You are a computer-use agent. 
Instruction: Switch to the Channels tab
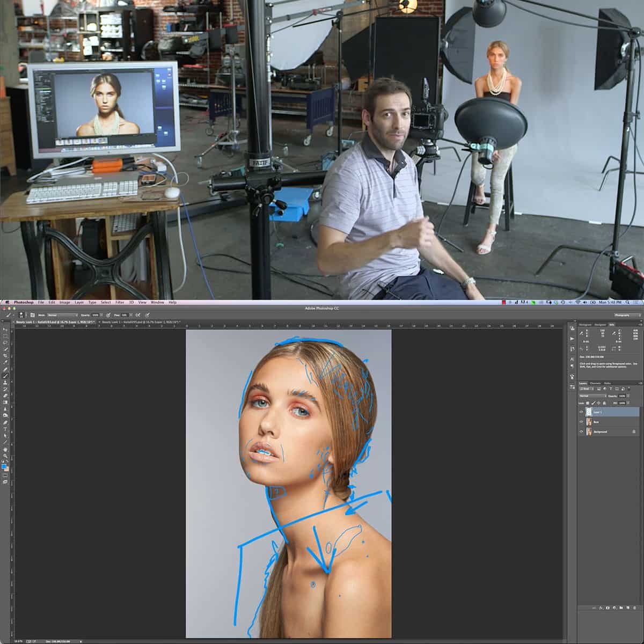coord(595,383)
